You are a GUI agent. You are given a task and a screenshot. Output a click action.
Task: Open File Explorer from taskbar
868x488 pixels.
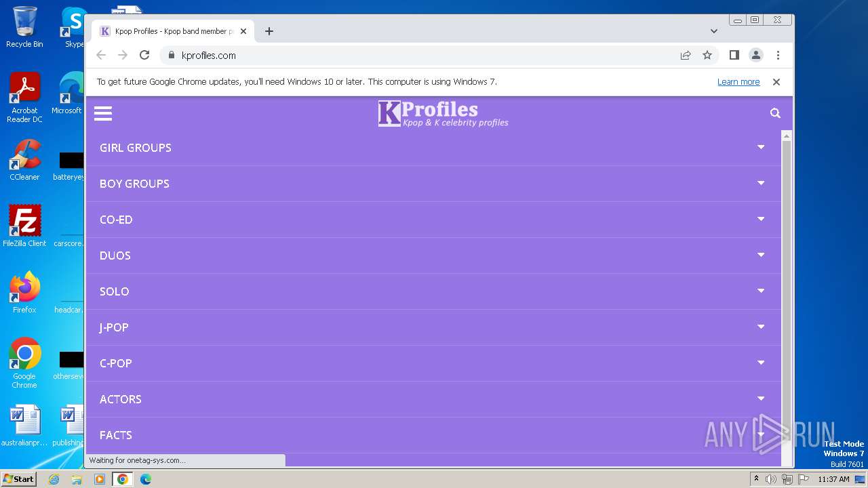[77, 479]
